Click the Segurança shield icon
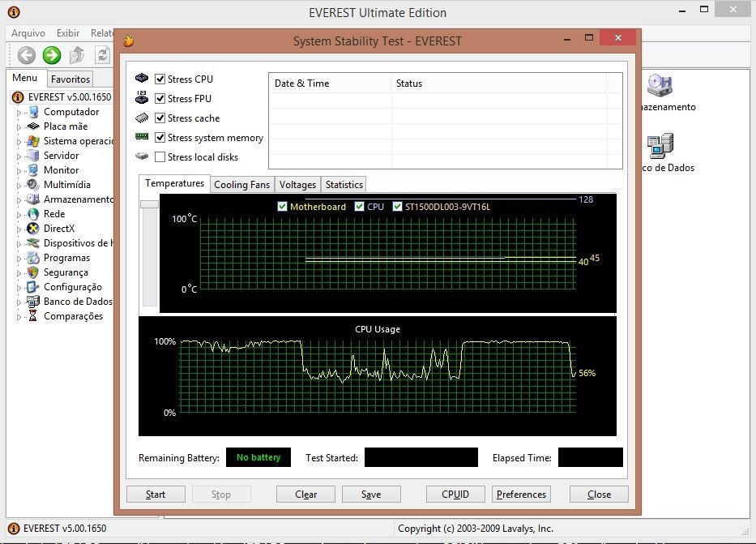The image size is (756, 544). click(x=33, y=272)
